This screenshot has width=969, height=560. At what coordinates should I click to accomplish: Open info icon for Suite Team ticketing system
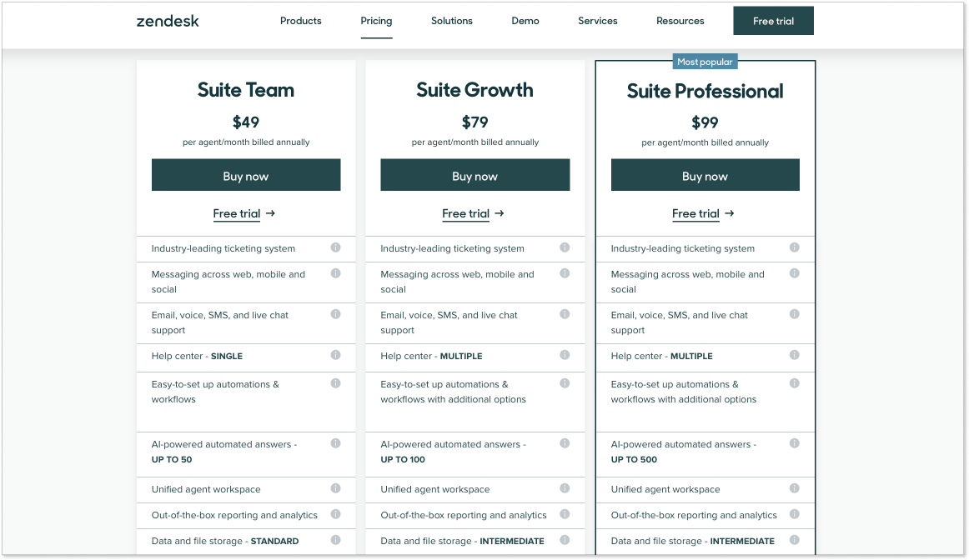click(335, 247)
